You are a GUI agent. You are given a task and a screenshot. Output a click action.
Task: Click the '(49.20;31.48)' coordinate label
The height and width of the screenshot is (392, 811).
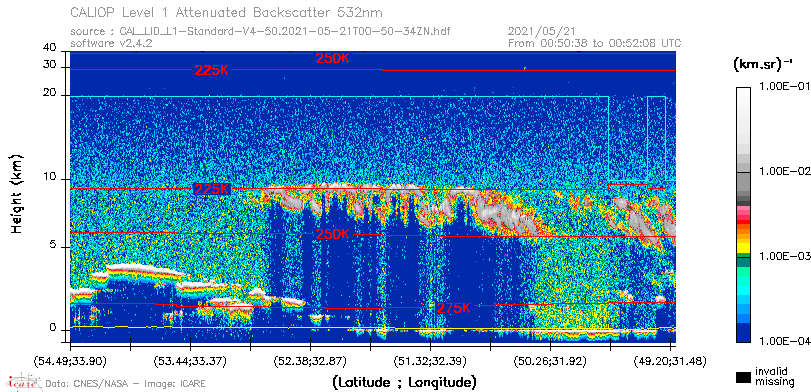tap(670, 360)
